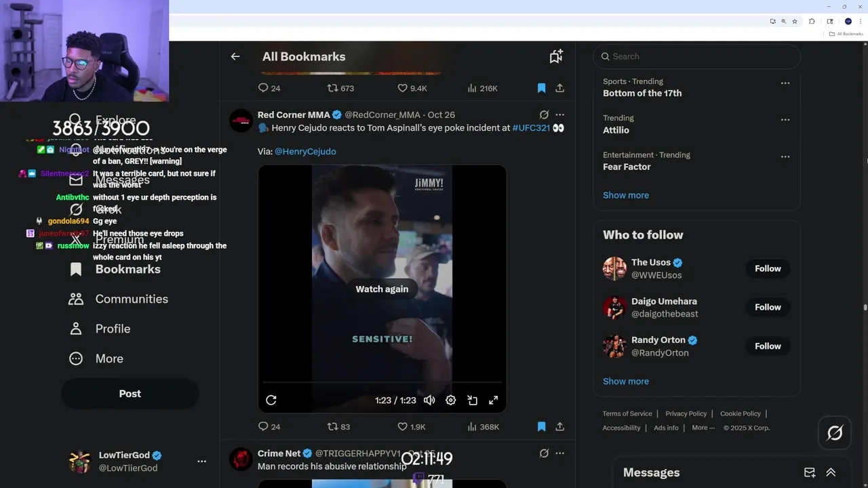Screen dimensions: 868x488
Task: Open Grok actions on the Crime Net post
Action: pyautogui.click(x=544, y=453)
